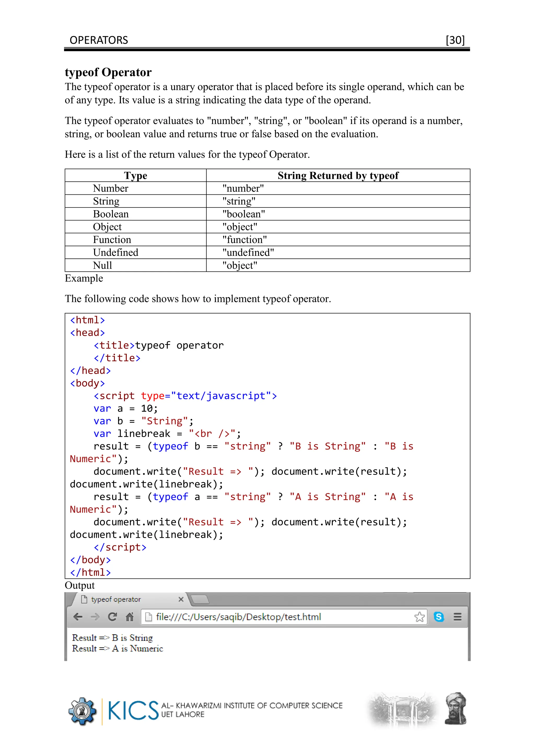Bookmark the page with the star icon
535x756 pixels.
click(419, 617)
